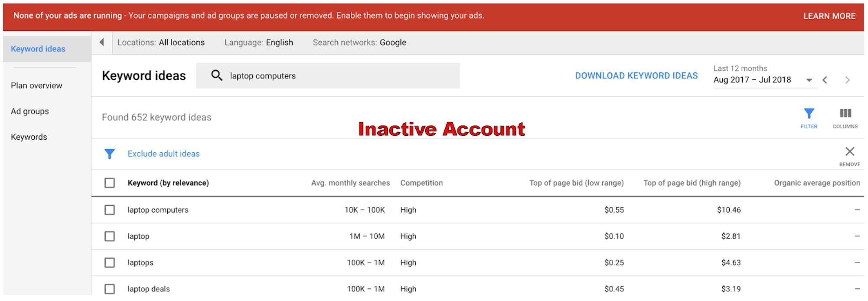Select all keywords checkbox in header

(110, 183)
